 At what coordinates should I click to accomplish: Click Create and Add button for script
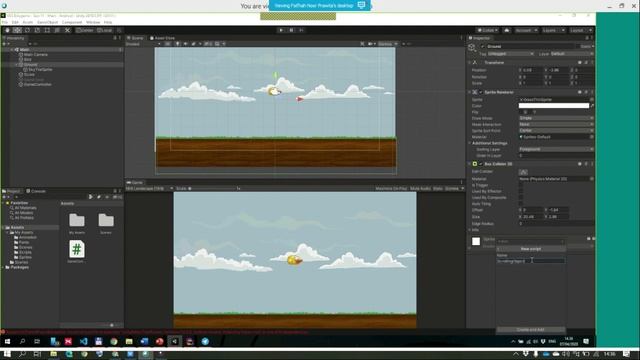(531, 329)
